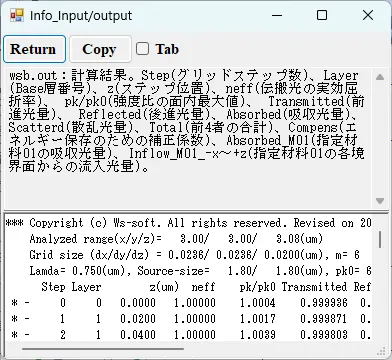Click the Copy button

pos(100,49)
